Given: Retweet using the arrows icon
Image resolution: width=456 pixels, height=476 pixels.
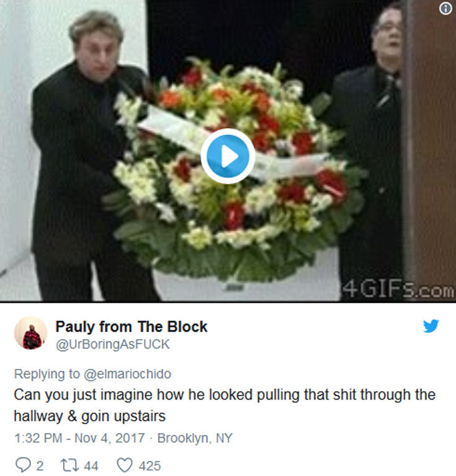Looking at the screenshot, I should pos(70,465).
